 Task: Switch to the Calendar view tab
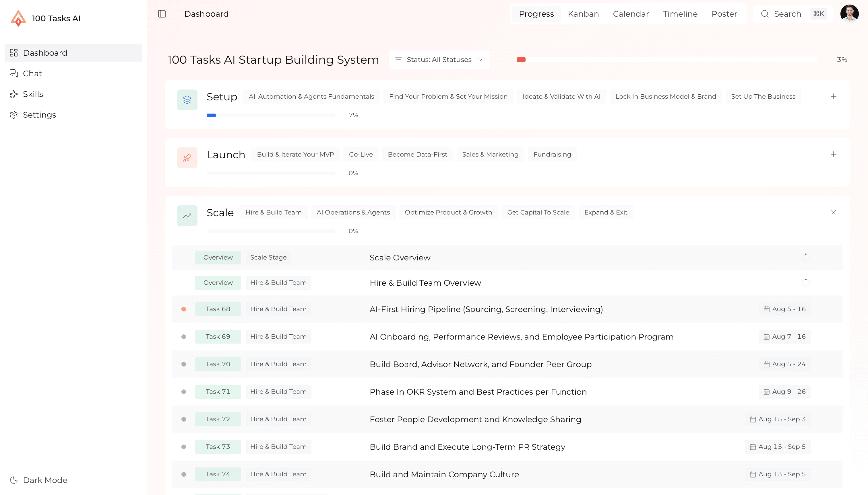point(631,14)
